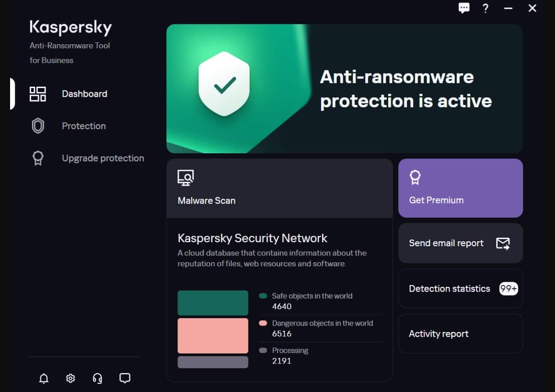Click the Kaspersky logo
The width and height of the screenshot is (555, 392).
click(71, 27)
